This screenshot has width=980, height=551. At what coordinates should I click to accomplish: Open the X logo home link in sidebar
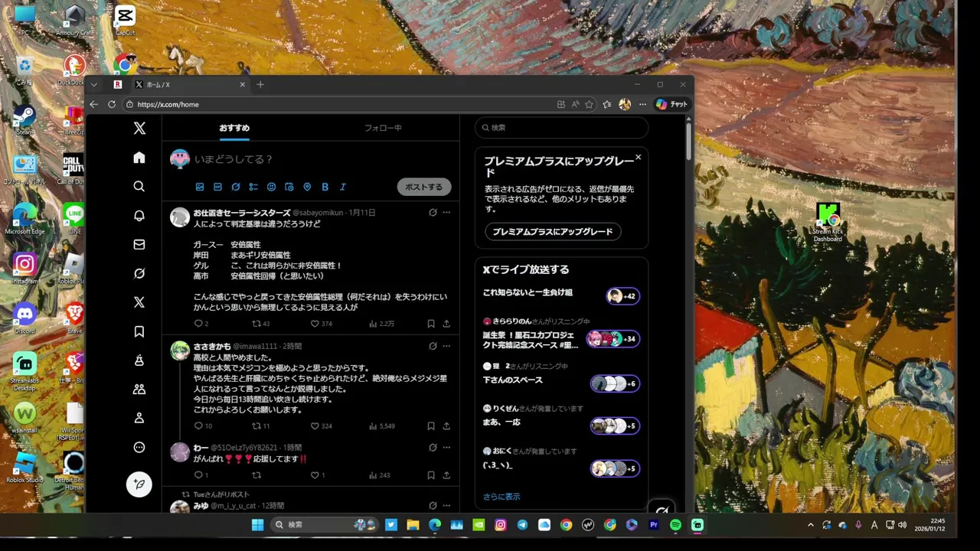pos(139,129)
